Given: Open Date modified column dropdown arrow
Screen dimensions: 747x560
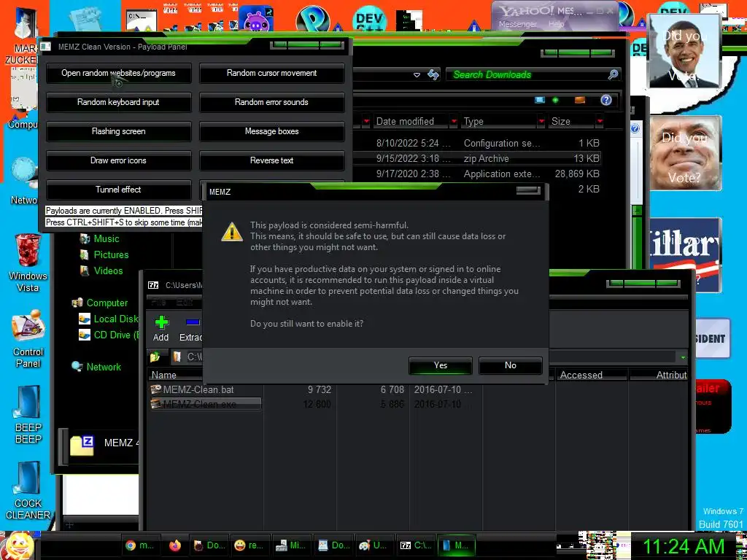Looking at the screenshot, I should coord(454,122).
